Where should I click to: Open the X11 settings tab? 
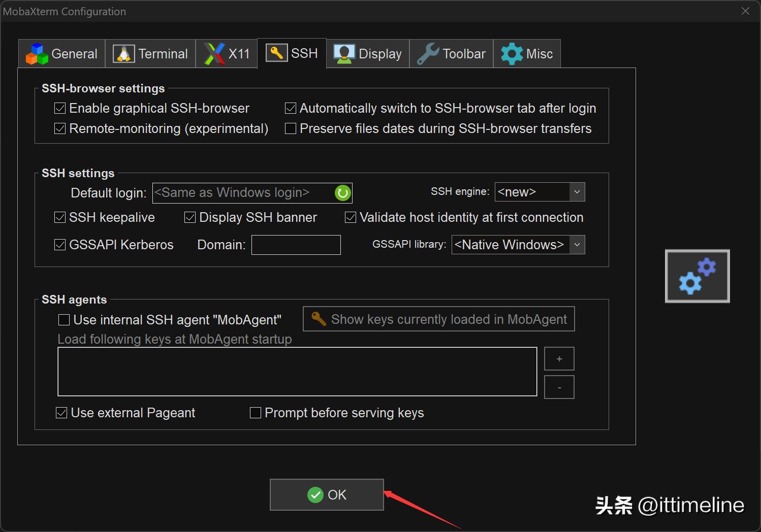227,54
